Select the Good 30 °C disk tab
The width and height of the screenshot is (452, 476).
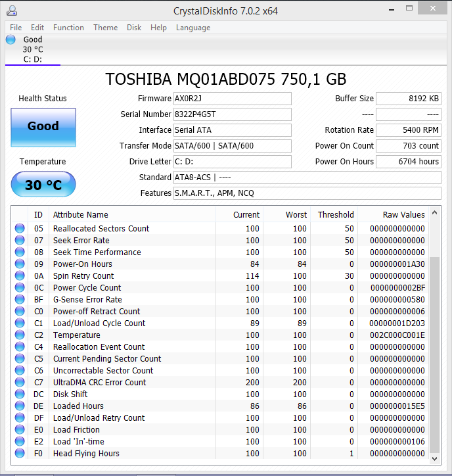[x=33, y=49]
